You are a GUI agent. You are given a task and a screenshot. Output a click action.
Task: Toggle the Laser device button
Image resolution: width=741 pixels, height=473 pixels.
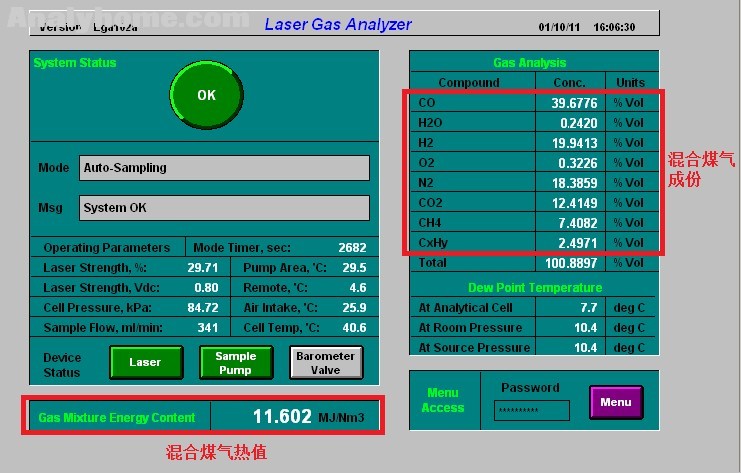146,362
